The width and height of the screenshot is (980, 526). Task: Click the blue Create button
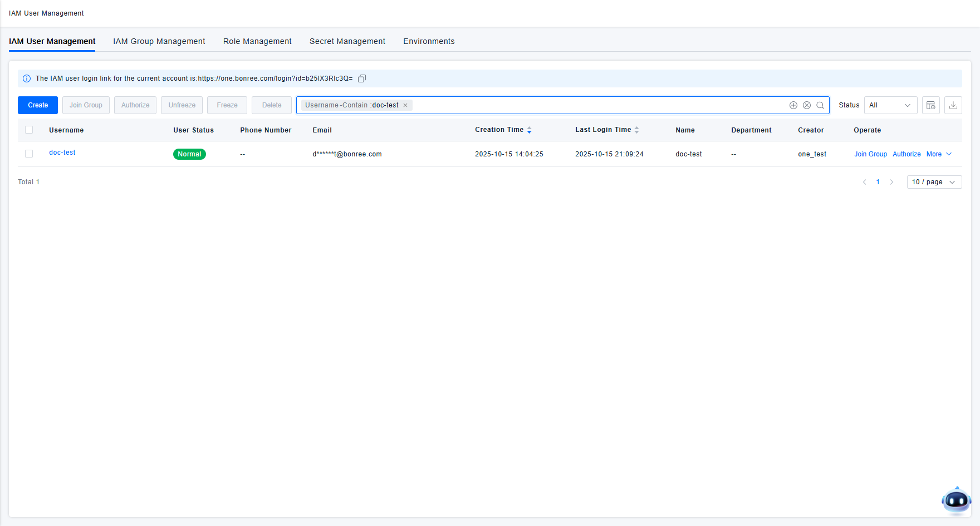[x=38, y=105]
